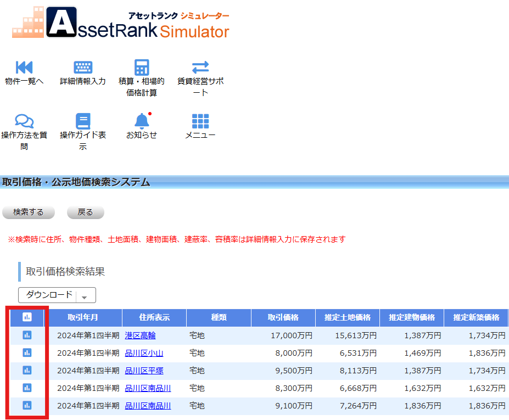Viewport: 509px width, 420px height.
Task: Click the 賃貸経営サポート arrows icon
Action: point(200,66)
